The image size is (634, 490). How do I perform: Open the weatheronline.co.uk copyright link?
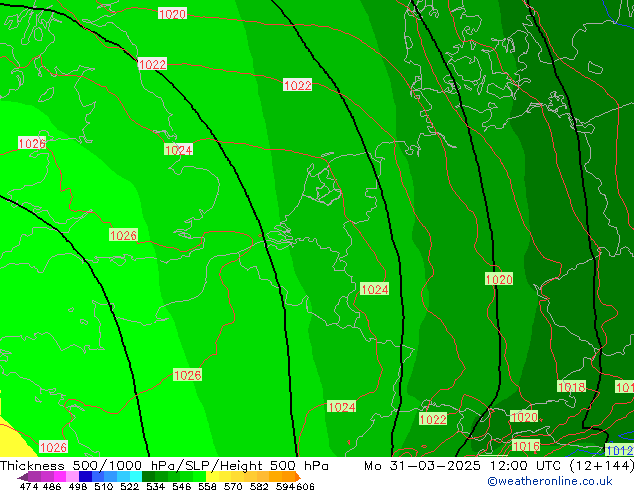coord(549,481)
